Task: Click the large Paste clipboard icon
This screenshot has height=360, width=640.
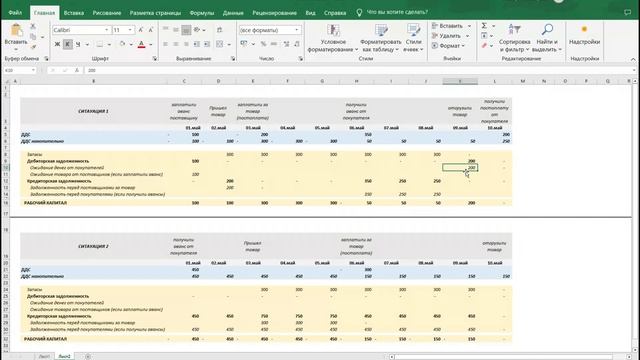Action: tap(16, 30)
